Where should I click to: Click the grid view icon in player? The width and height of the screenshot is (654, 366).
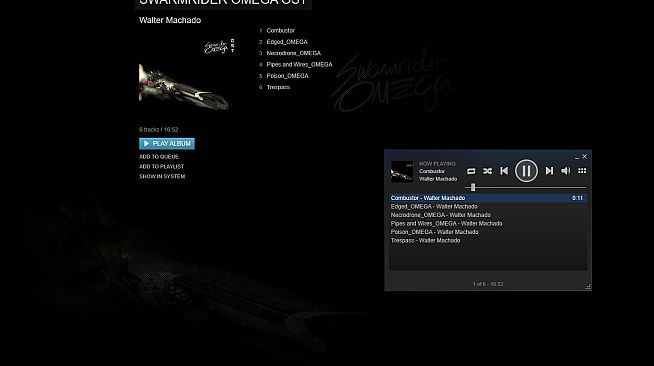click(582, 170)
